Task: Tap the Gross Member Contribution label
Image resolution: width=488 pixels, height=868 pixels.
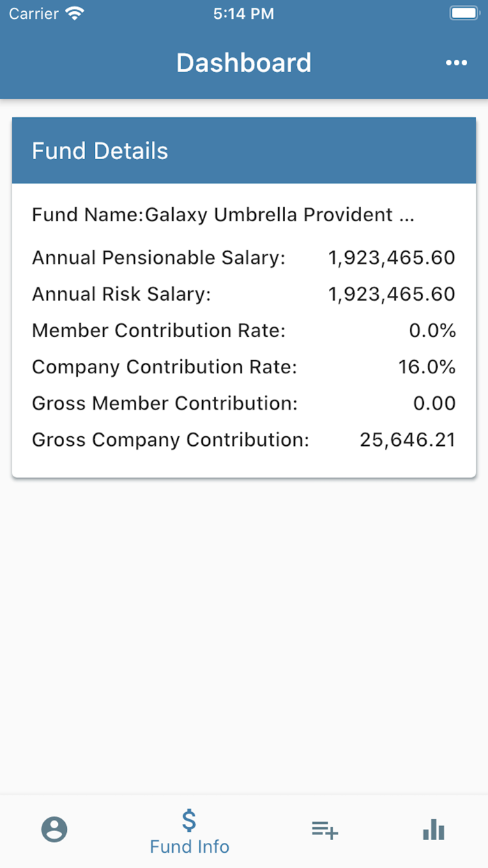Action: click(x=165, y=403)
